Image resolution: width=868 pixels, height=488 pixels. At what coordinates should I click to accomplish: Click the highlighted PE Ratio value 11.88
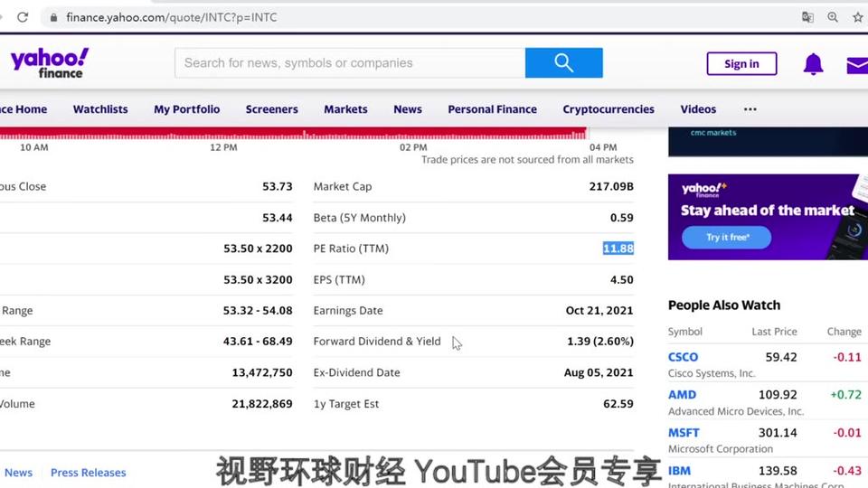tap(618, 249)
